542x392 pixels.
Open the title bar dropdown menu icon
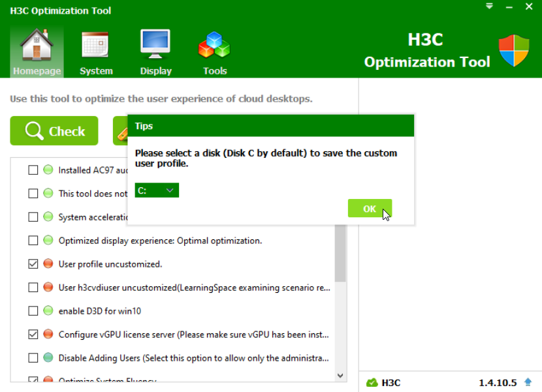489,6
